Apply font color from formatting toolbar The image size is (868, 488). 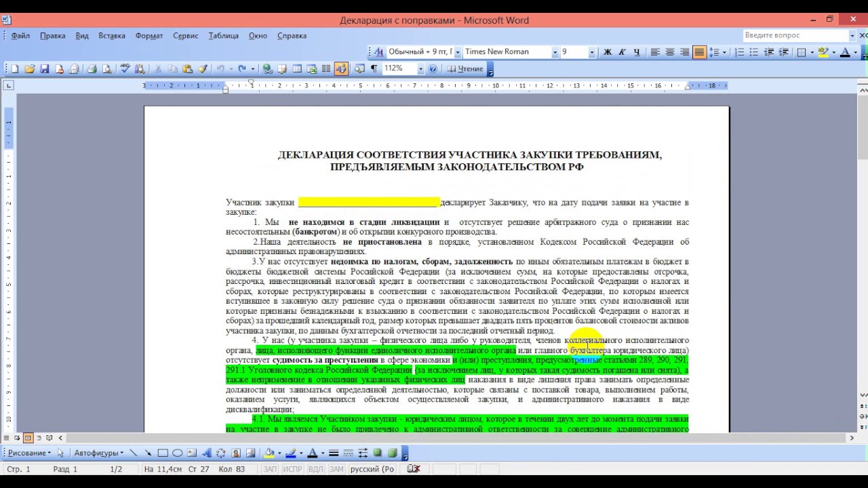[845, 52]
